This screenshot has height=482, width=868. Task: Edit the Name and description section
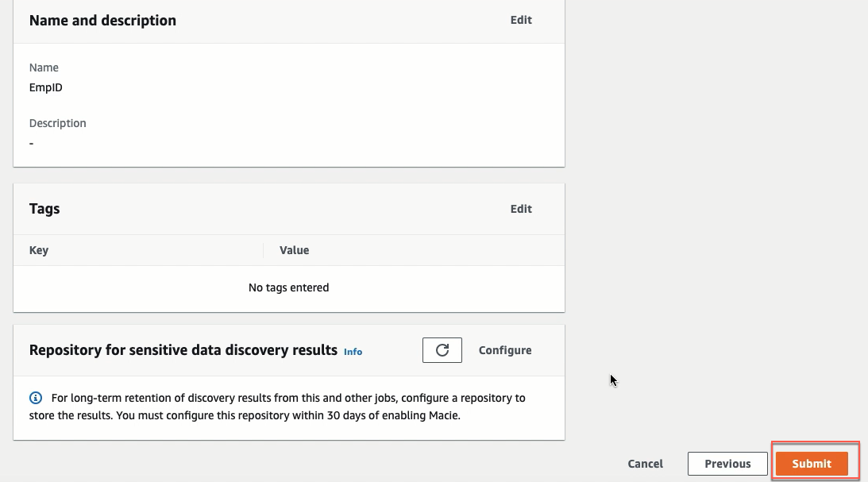(521, 20)
